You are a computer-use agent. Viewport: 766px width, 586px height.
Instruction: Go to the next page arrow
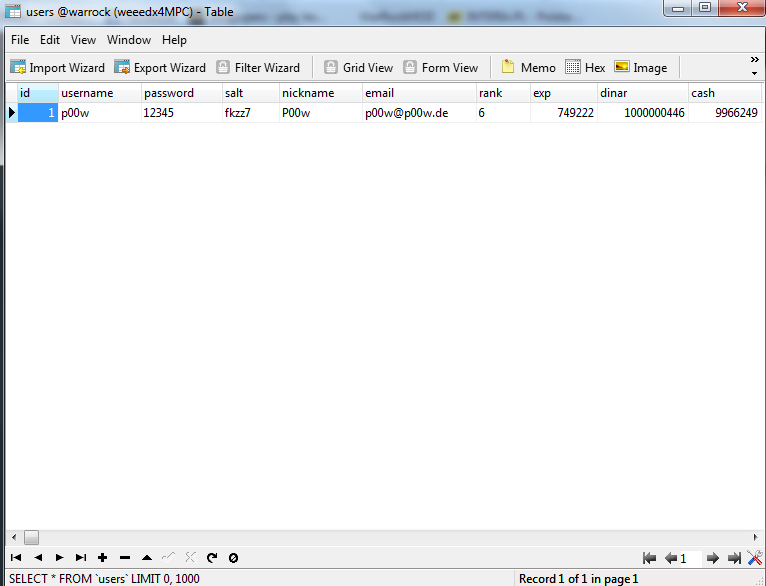pos(713,558)
